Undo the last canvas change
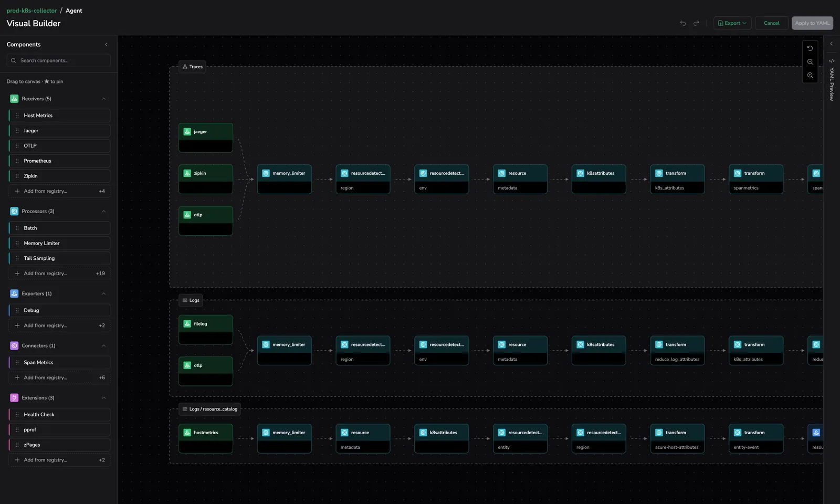This screenshot has width=840, height=504. (x=683, y=23)
